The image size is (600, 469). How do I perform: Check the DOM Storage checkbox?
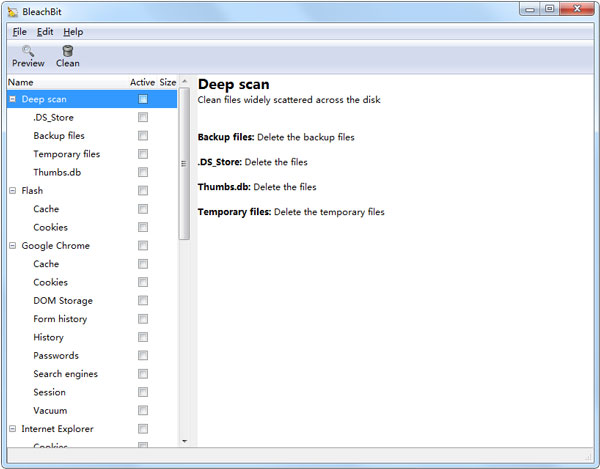tap(143, 300)
